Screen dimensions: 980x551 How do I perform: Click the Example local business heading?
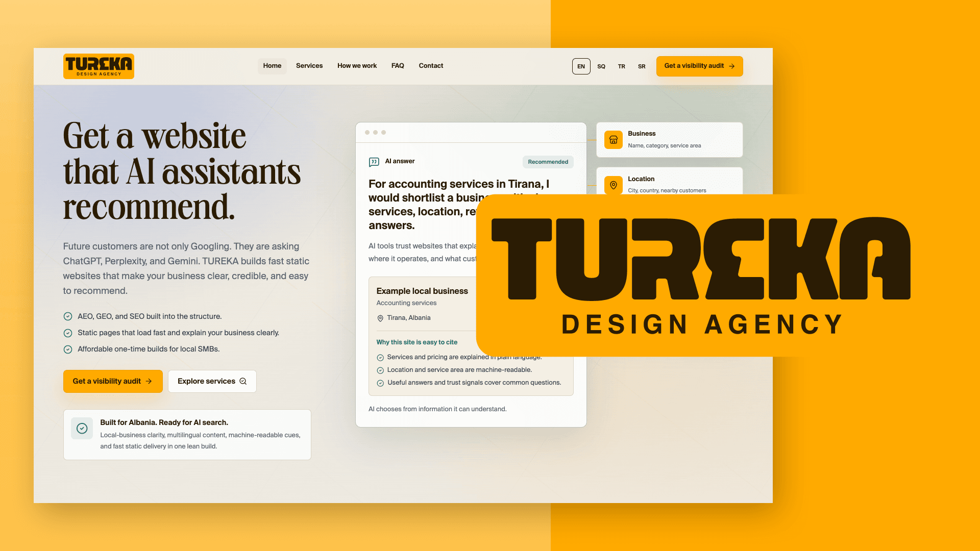[x=422, y=291]
